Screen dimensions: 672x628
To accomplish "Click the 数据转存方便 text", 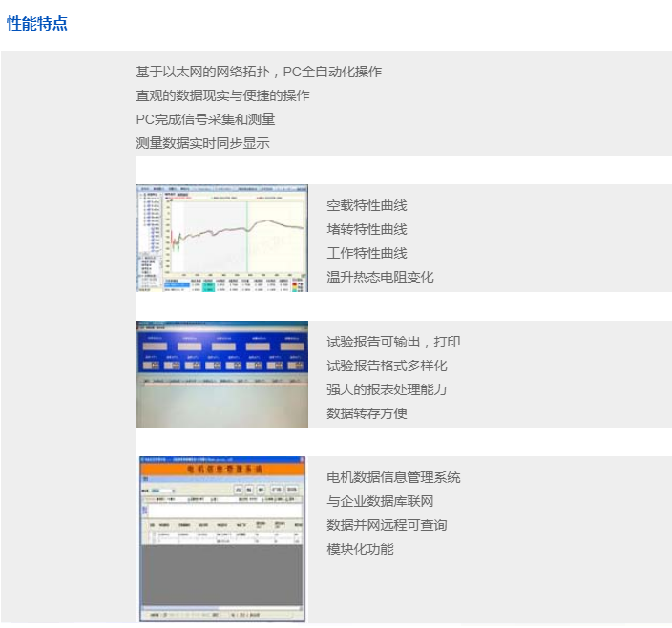I will [x=367, y=413].
